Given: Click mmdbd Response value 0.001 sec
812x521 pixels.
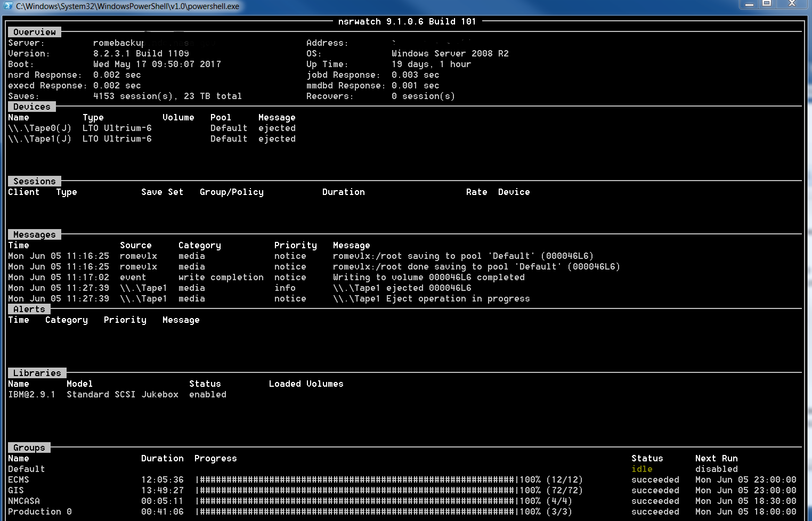Looking at the screenshot, I should (416, 85).
